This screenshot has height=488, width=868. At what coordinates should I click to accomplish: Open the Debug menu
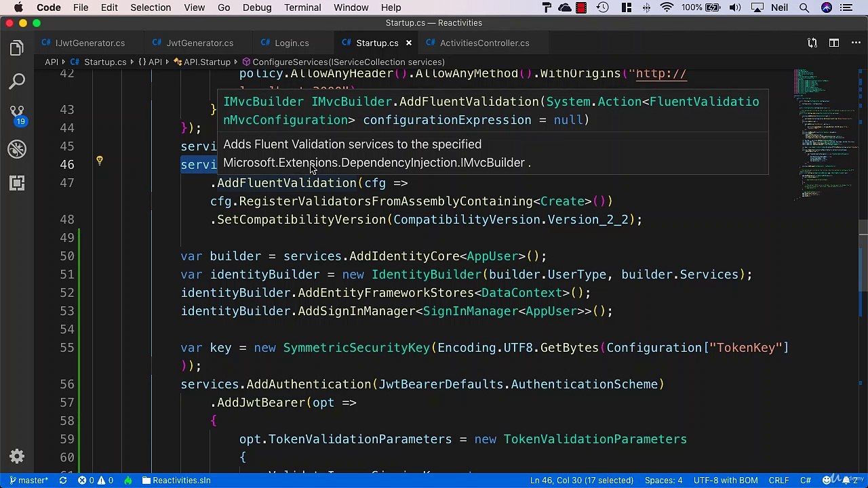pos(257,7)
